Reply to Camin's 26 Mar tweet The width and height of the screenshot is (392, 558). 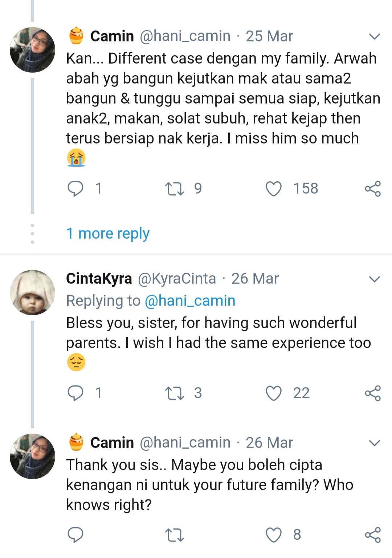coord(76,535)
